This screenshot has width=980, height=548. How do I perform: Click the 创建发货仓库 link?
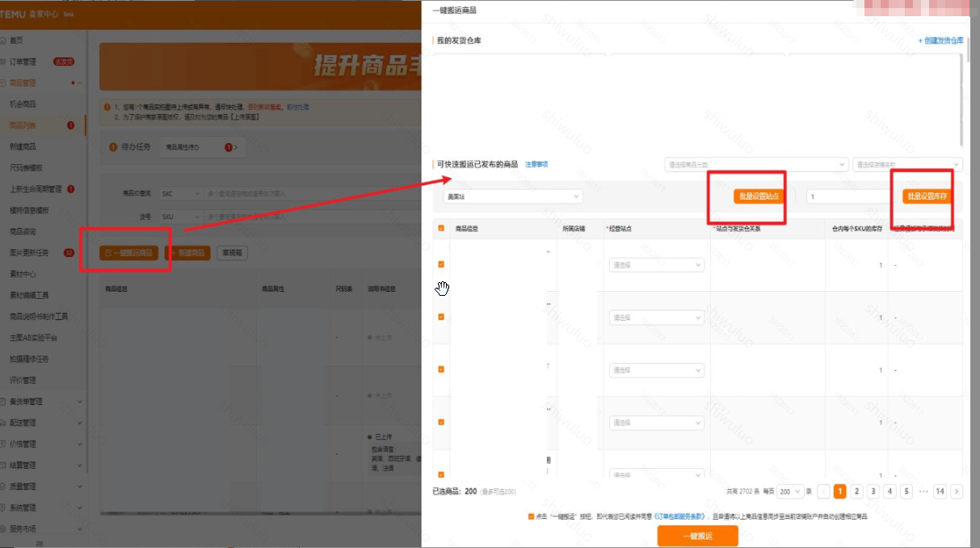click(941, 40)
